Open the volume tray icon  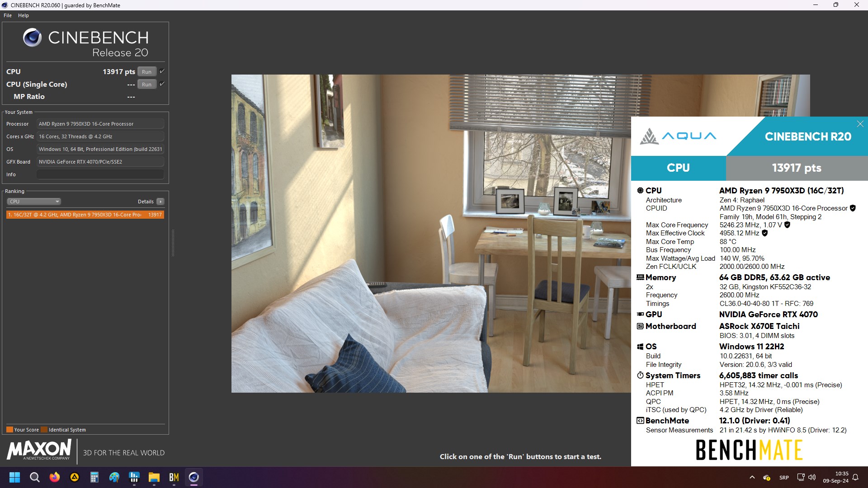pyautogui.click(x=812, y=477)
